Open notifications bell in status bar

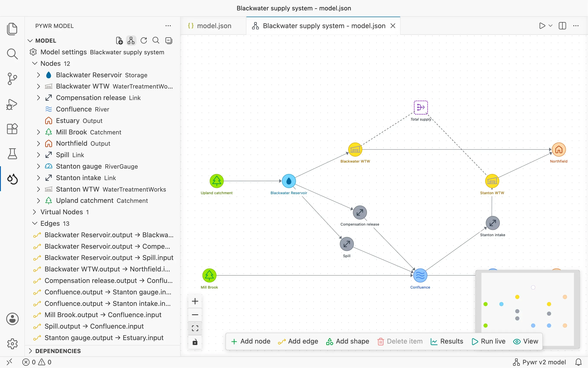[578, 362]
